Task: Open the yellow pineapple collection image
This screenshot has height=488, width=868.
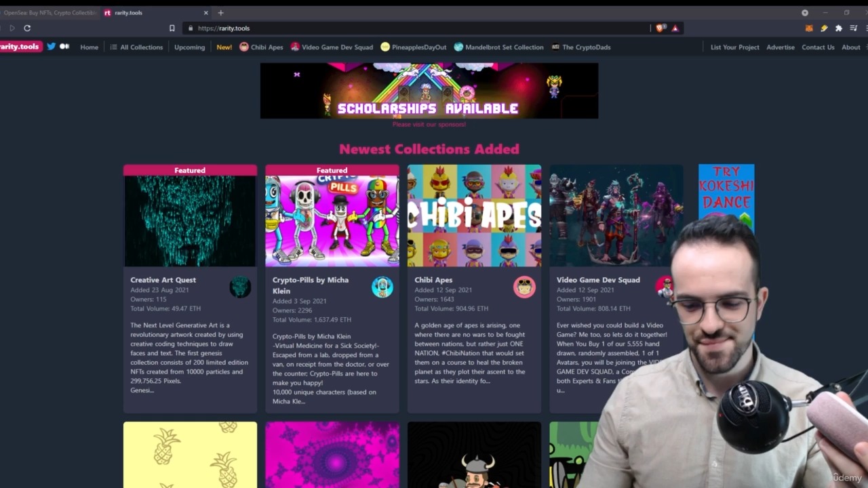Action: tap(190, 455)
